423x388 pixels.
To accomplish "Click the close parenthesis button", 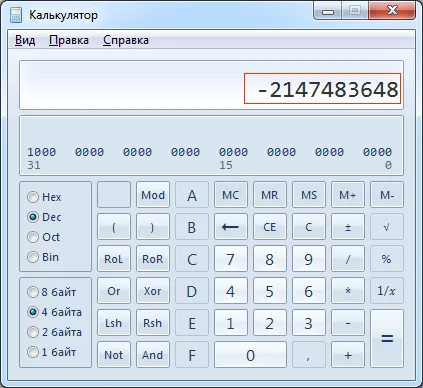I will [153, 227].
